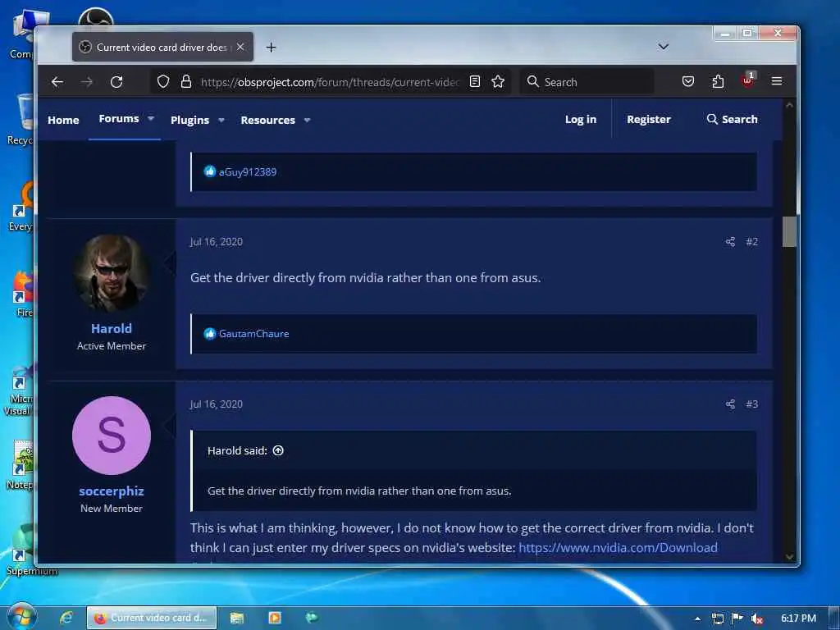
Task: Open the Home nav item
Action: point(63,120)
